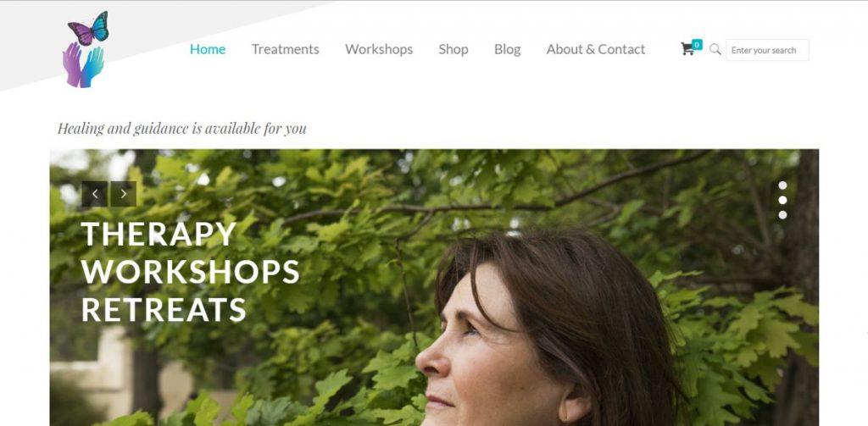Click the THERAPY WORKSHOPS RETREATS slide heading
Screen dimensions: 868x426
190,272
